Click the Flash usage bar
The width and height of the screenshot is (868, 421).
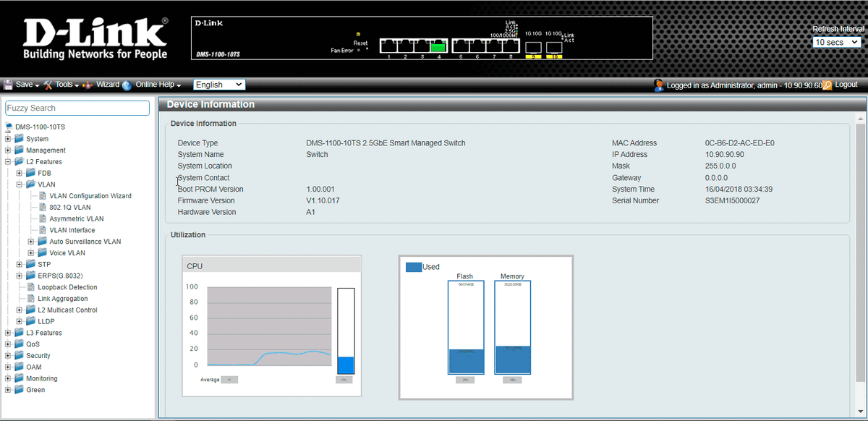(x=466, y=328)
